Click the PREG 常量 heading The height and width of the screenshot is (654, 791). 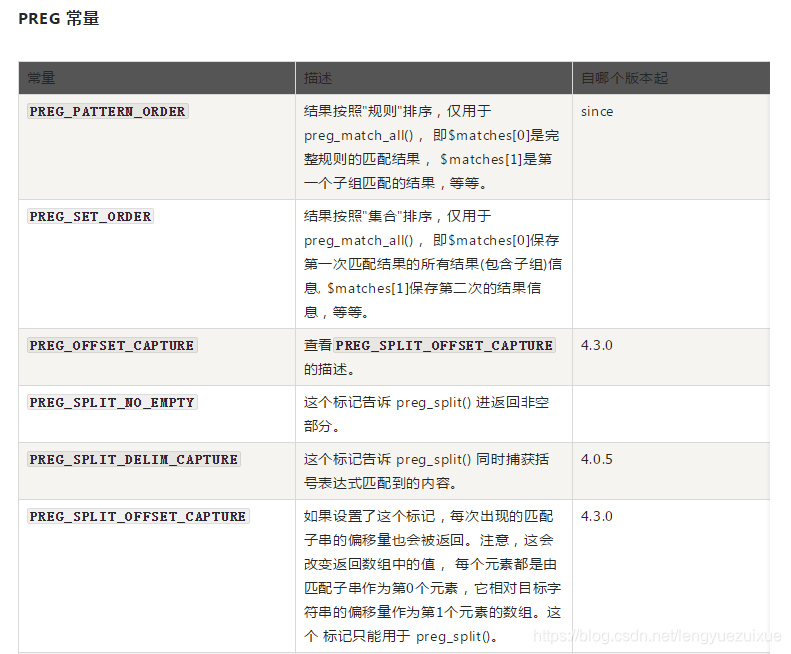(59, 19)
